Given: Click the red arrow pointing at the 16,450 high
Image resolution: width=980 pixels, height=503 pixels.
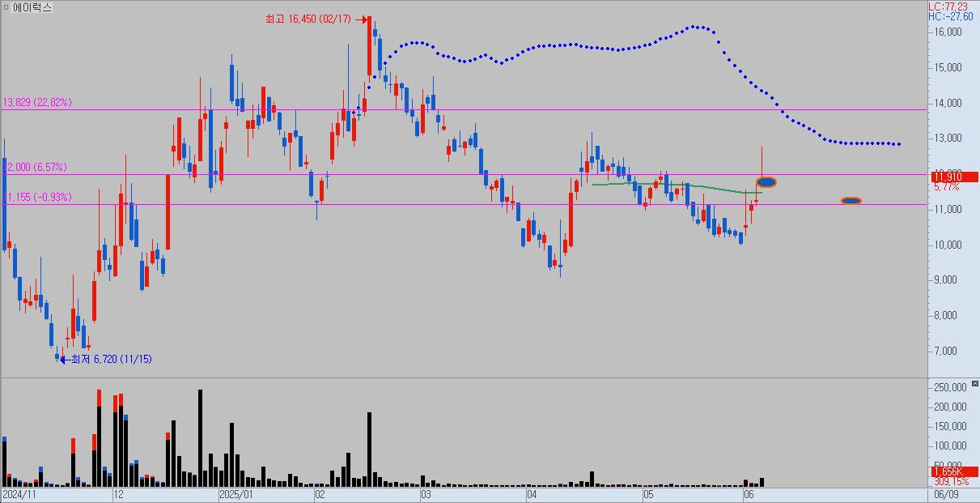Looking at the screenshot, I should [x=363, y=19].
